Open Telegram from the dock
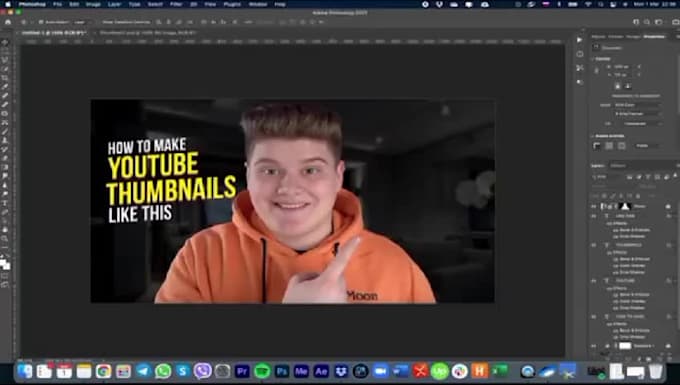This screenshot has width=680, height=385. pos(143,371)
